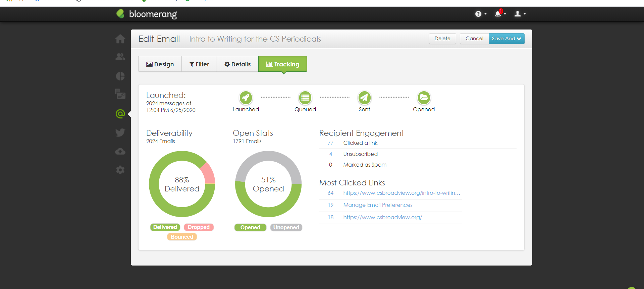Click the 88% Delivered chart center label

click(x=182, y=184)
